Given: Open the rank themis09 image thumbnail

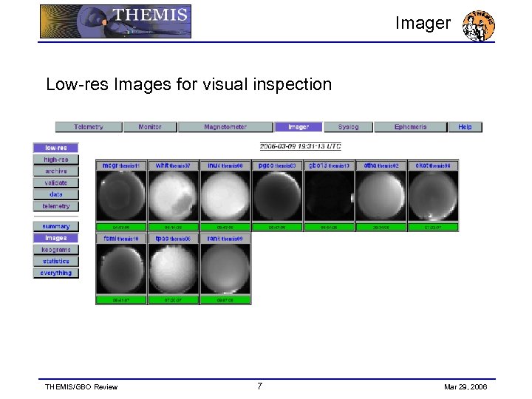Looking at the screenshot, I should pyautogui.click(x=225, y=269).
